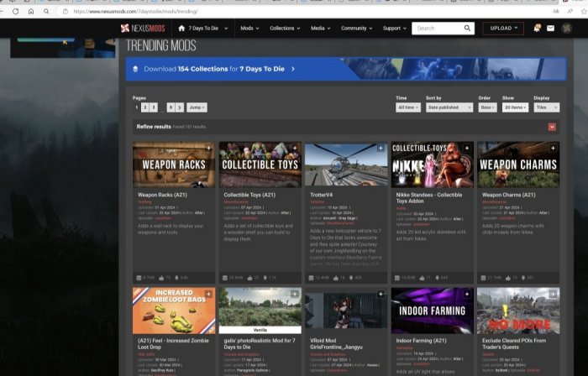Click the plus icon on TrotterV4 tile
The image size is (588, 376).
click(381, 149)
